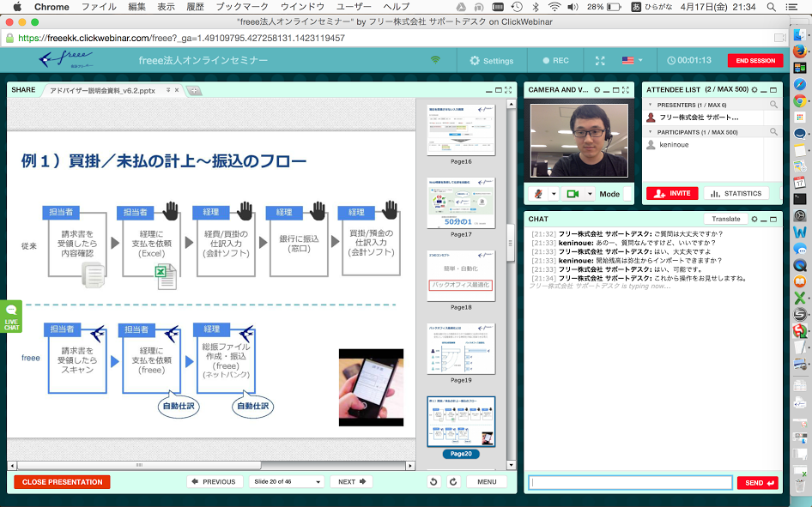Rotate slide counterclockwise icon
812x507 pixels.
(x=434, y=481)
